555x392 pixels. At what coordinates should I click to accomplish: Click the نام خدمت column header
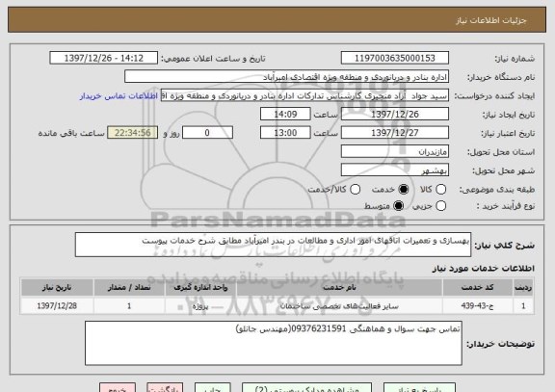point(339,287)
